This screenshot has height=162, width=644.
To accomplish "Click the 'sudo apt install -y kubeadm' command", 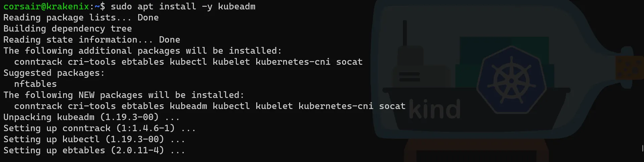I will [183, 6].
